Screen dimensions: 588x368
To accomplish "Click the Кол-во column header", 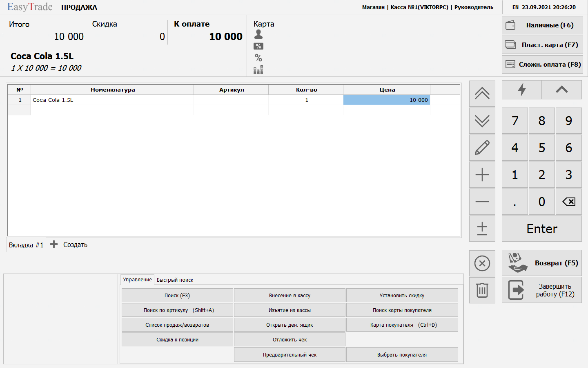I will tap(306, 90).
